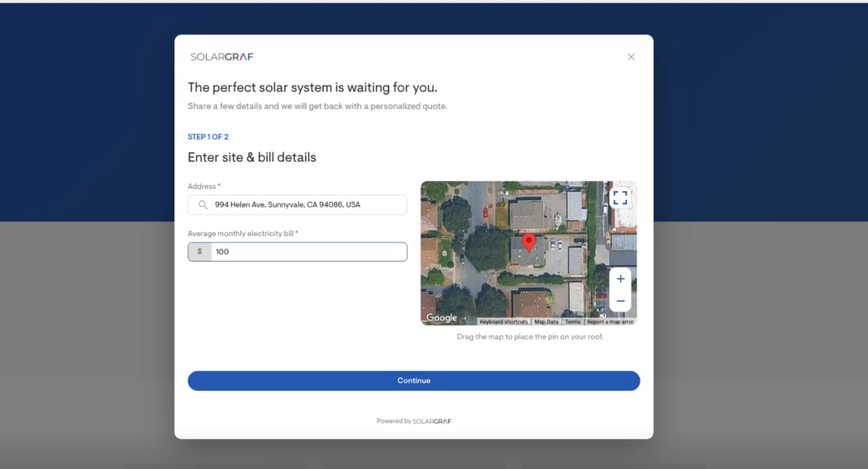Image resolution: width=868 pixels, height=469 pixels.
Task: Focus the monthly electricity bill field
Action: point(297,251)
